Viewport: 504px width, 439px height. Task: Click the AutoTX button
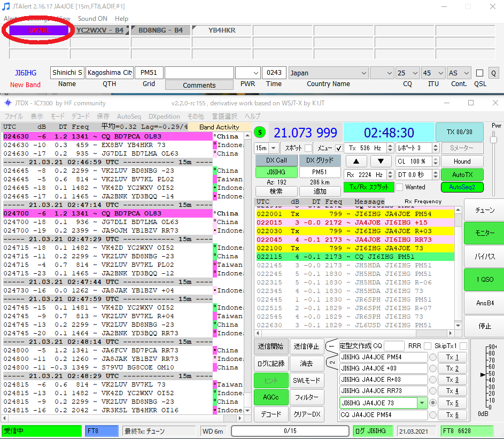pos(462,175)
